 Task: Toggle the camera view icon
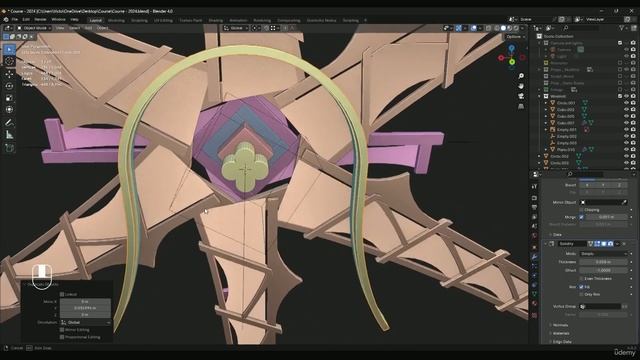[521, 96]
